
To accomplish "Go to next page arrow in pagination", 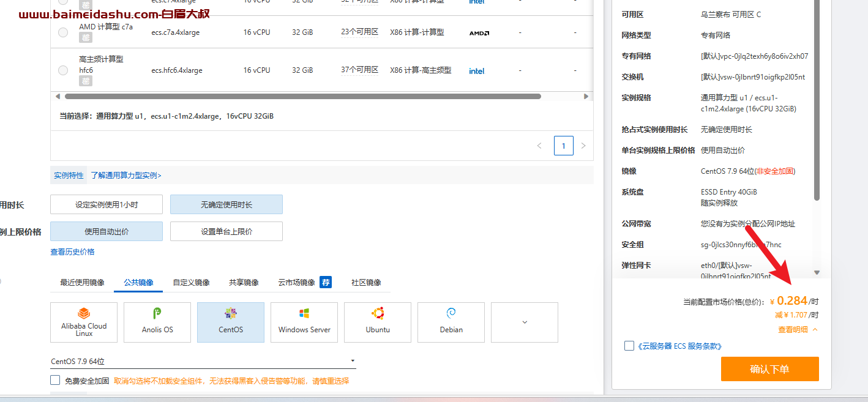I will (x=583, y=146).
